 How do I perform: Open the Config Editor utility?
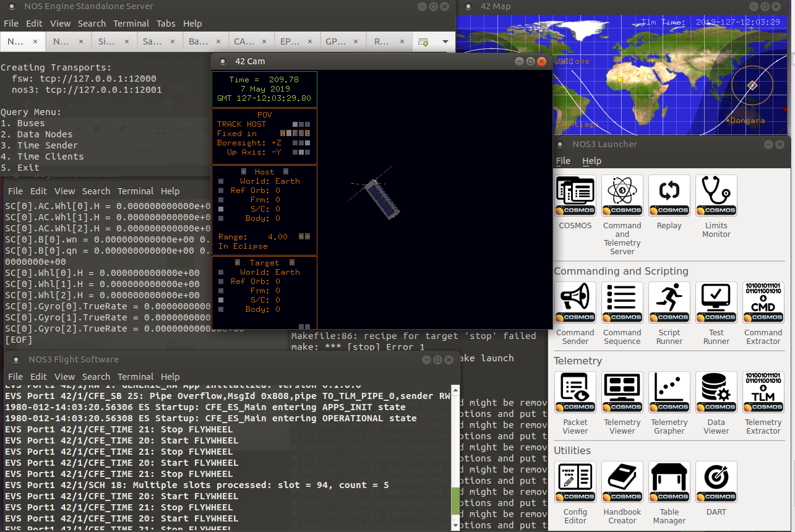tap(575, 482)
